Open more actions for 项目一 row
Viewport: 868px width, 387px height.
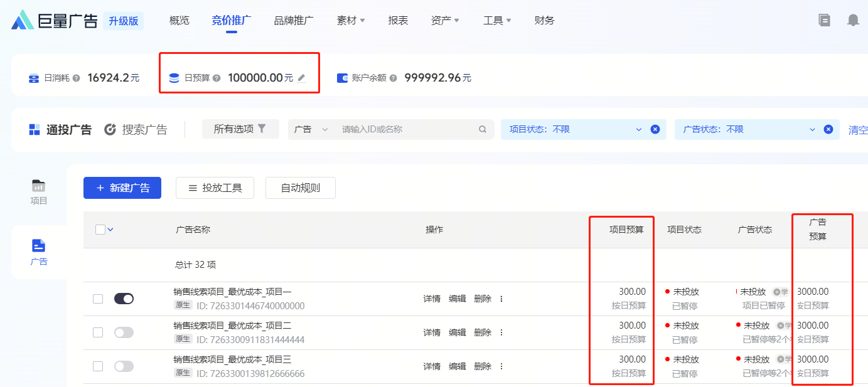coord(501,299)
